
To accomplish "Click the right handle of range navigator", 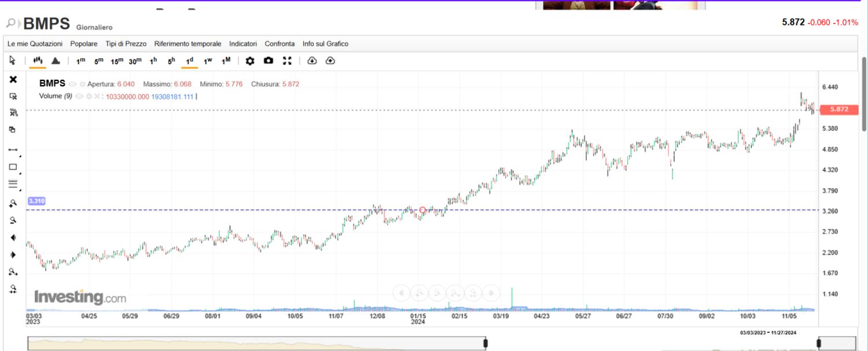I will 818,343.
